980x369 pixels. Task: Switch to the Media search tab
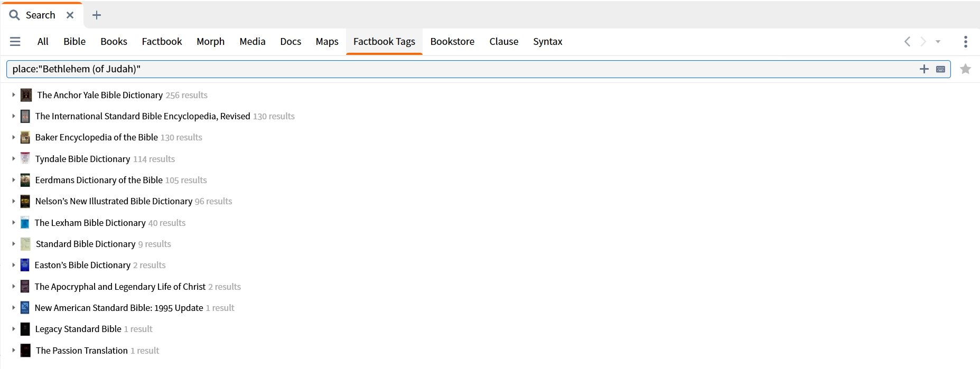click(253, 41)
